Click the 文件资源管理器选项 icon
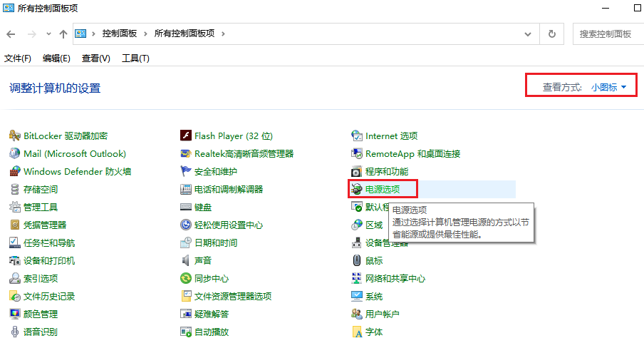 [186, 296]
